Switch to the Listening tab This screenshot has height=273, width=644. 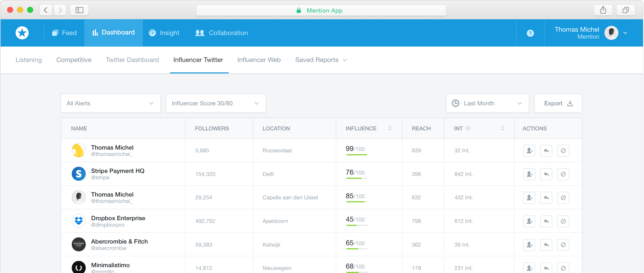[29, 60]
